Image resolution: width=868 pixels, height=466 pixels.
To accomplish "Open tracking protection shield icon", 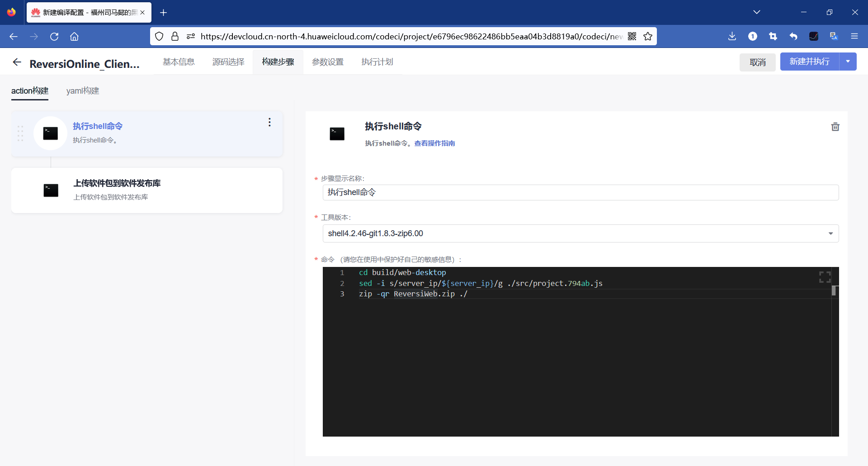I will point(159,36).
